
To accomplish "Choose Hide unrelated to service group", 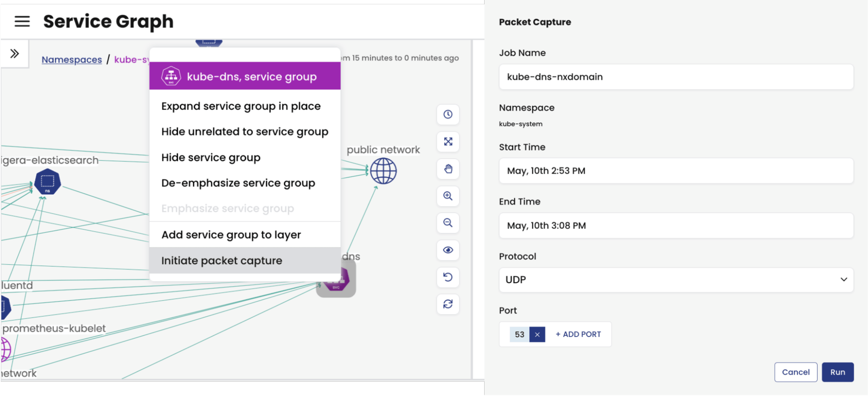I will 245,131.
